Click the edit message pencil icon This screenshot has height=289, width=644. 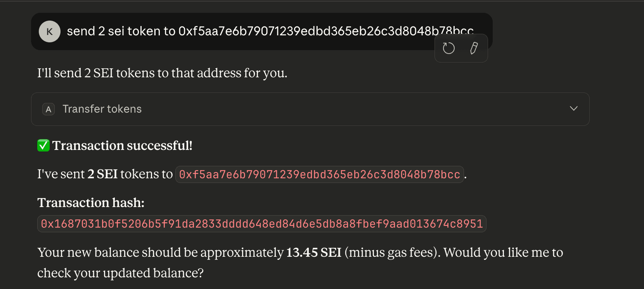[474, 48]
